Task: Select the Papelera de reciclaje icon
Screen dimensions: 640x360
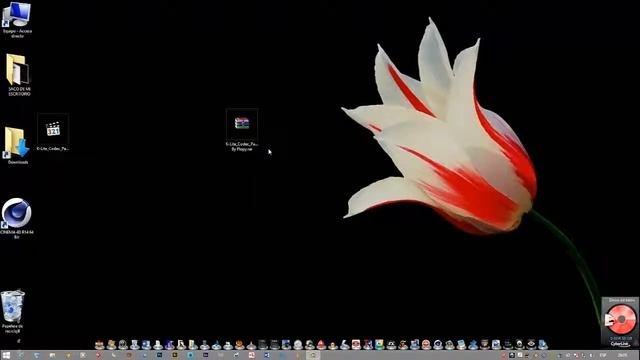Action: pyautogui.click(x=13, y=311)
